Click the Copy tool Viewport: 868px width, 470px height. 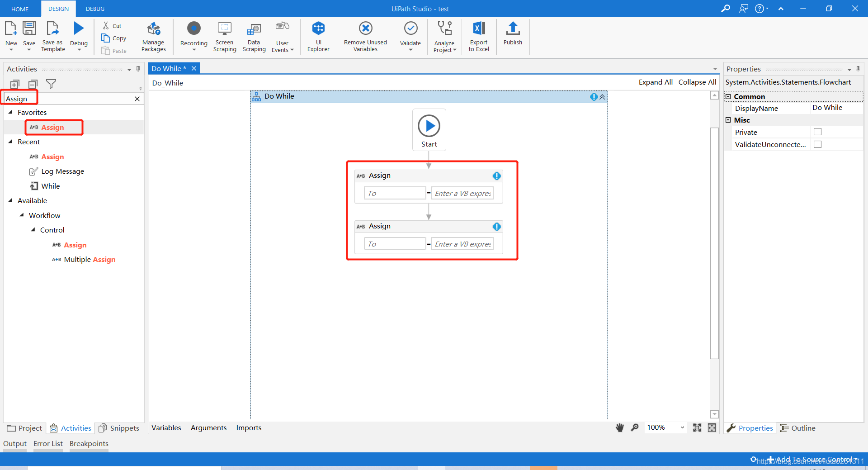point(114,38)
